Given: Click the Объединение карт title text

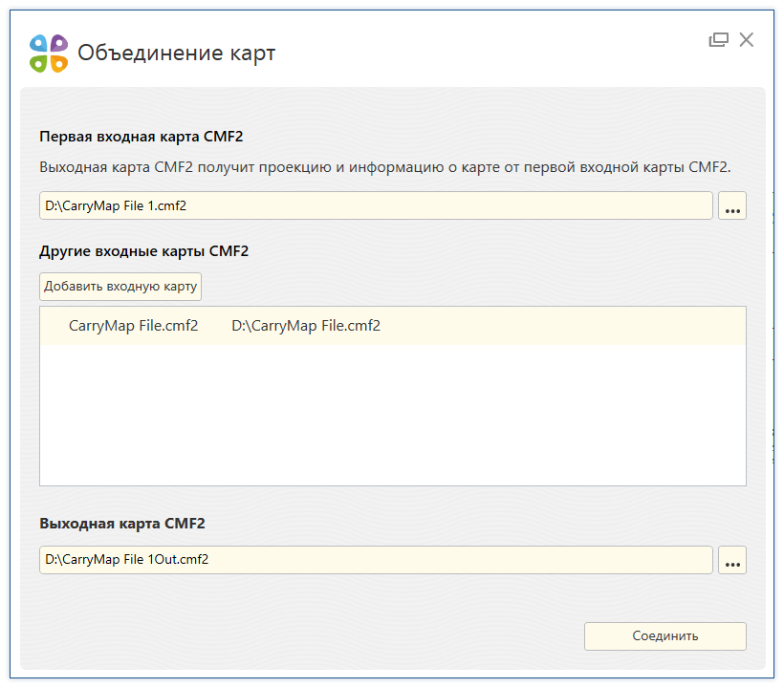Looking at the screenshot, I should [x=177, y=53].
